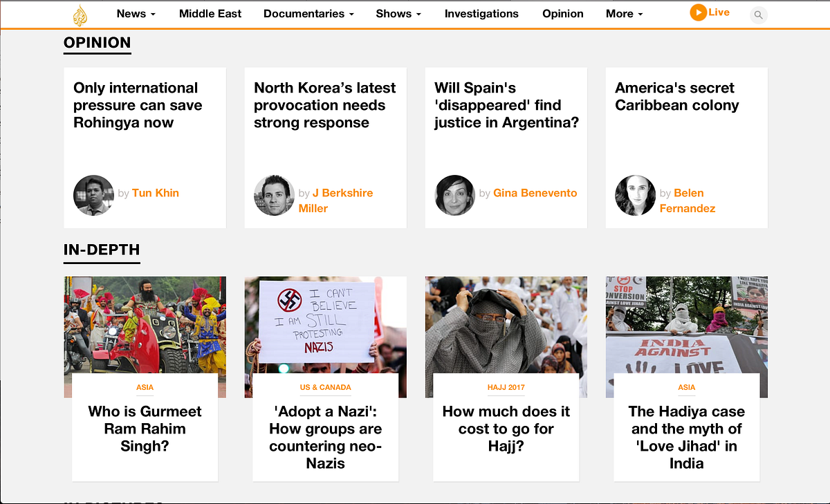Select ASIA tag above Hadiya case article
Viewport: 830px width, 504px height.
coord(686,387)
